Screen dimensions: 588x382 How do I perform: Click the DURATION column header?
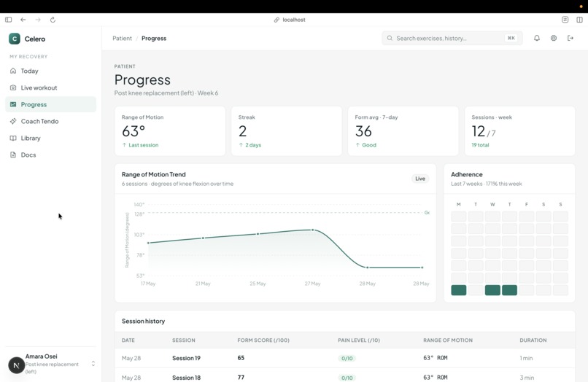[533, 340]
